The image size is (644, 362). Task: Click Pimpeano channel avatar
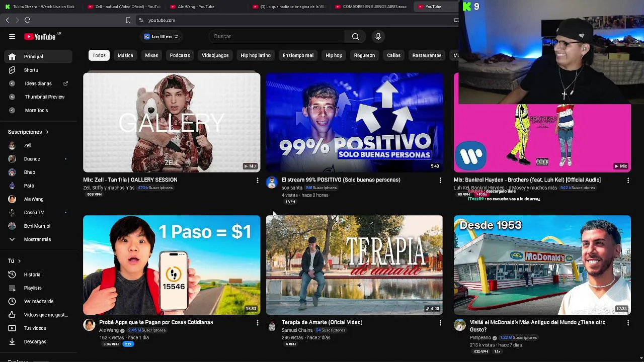click(x=460, y=325)
